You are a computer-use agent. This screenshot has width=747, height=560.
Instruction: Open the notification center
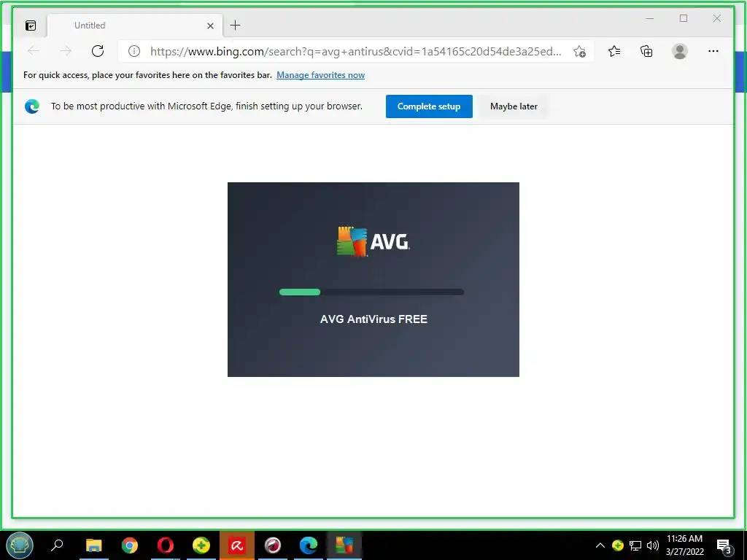click(x=724, y=546)
